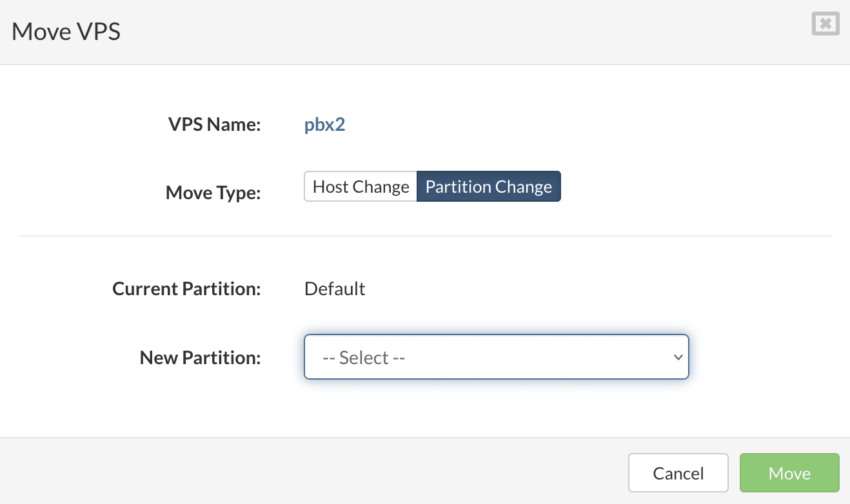Switch move type to Host Change
850x504 pixels.
(x=361, y=186)
